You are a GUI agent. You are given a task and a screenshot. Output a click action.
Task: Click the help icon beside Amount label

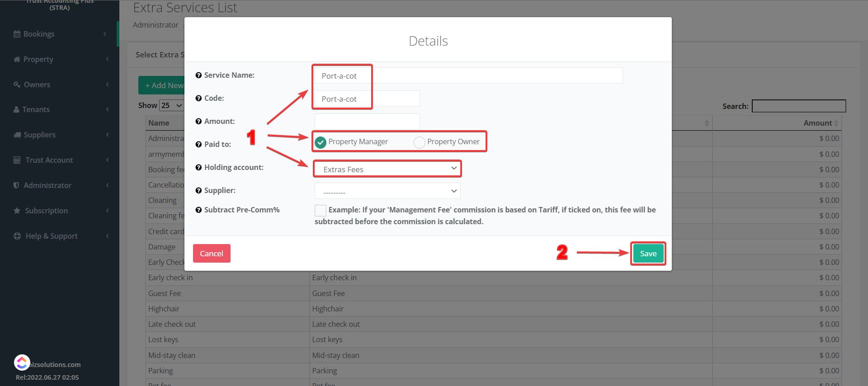(198, 122)
